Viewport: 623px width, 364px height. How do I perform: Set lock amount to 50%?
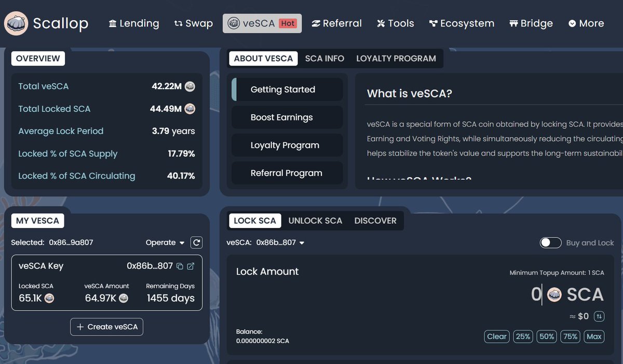click(x=547, y=336)
